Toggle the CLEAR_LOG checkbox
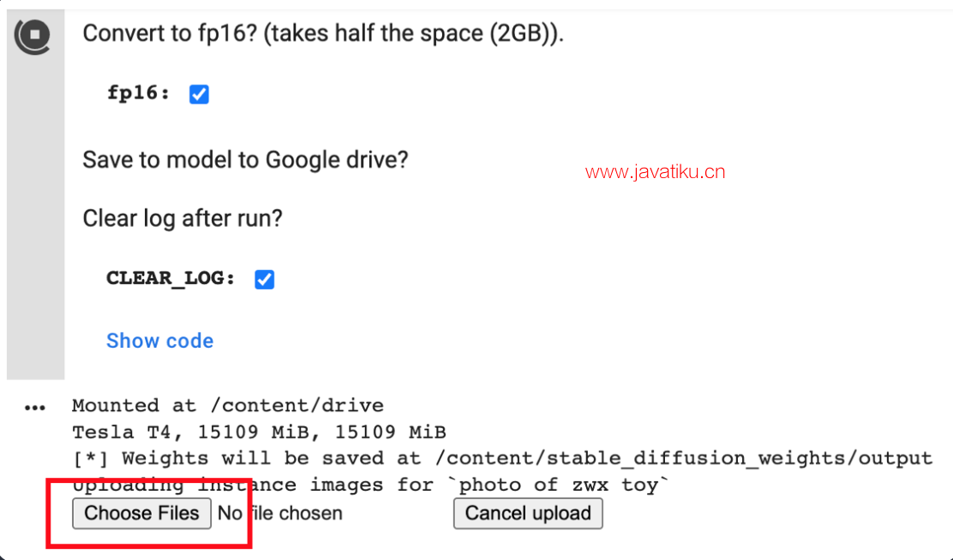 point(264,279)
